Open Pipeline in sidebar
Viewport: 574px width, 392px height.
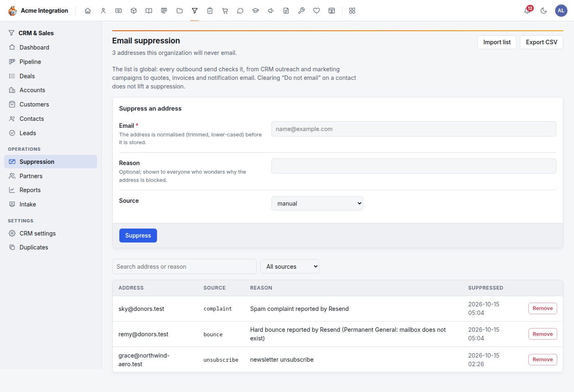coord(50,62)
